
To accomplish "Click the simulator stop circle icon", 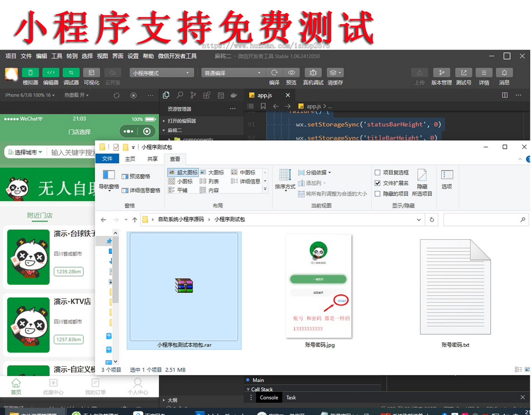I will 133,95.
